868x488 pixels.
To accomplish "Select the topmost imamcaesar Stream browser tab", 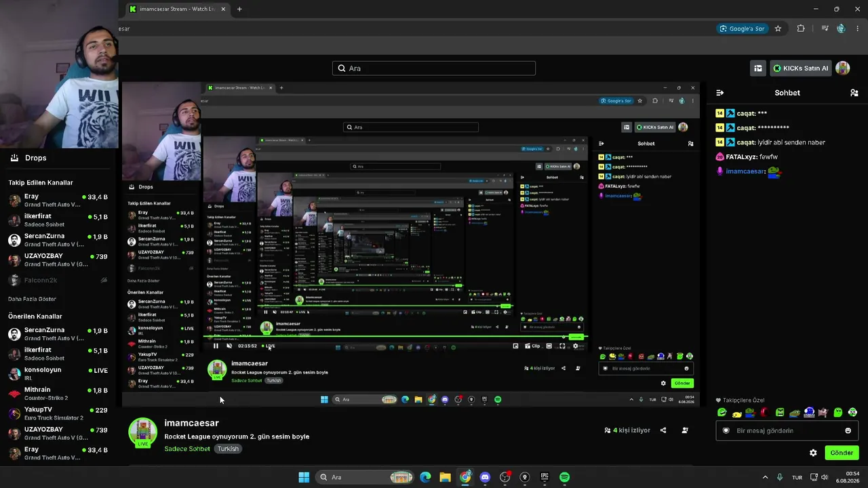I will [178, 9].
